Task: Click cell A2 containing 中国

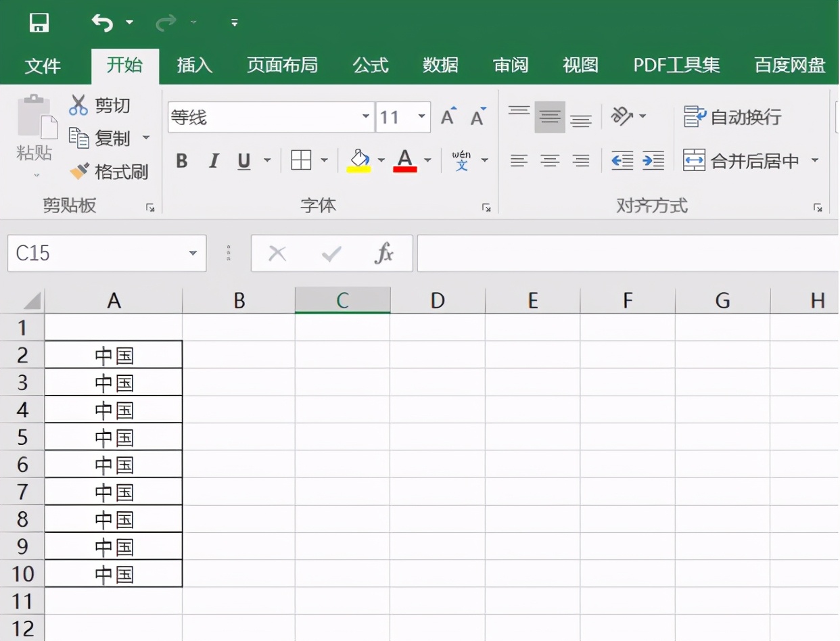Action: coord(114,355)
